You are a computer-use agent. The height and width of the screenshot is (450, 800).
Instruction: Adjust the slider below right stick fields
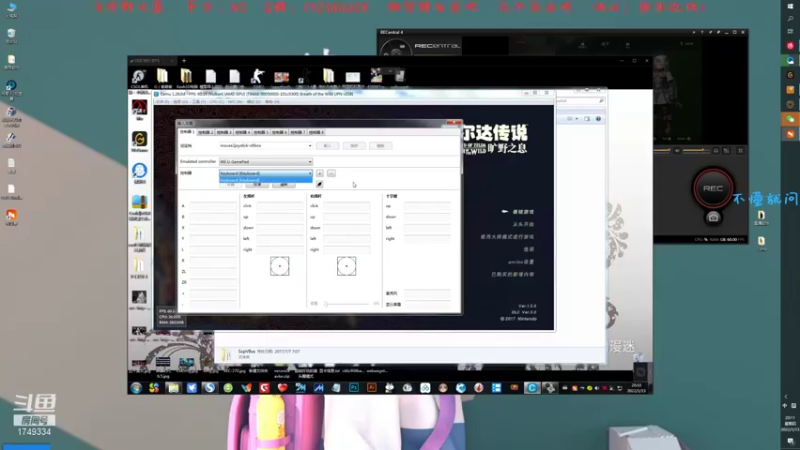tap(346, 304)
